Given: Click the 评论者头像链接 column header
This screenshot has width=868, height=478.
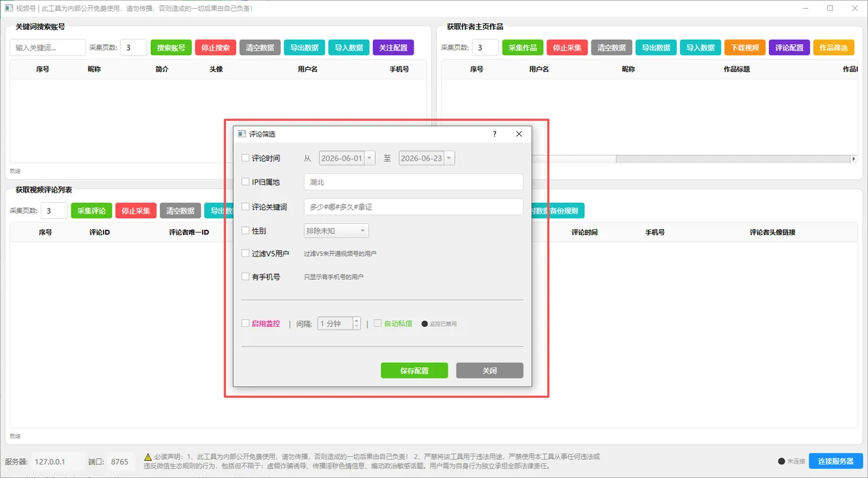Looking at the screenshot, I should point(772,232).
